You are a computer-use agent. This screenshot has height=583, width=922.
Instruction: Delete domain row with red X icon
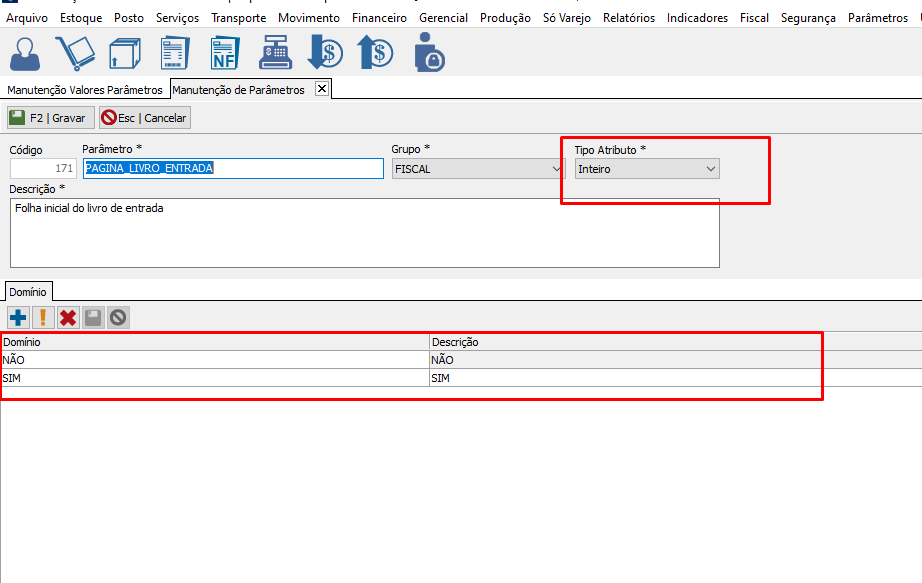tap(68, 318)
